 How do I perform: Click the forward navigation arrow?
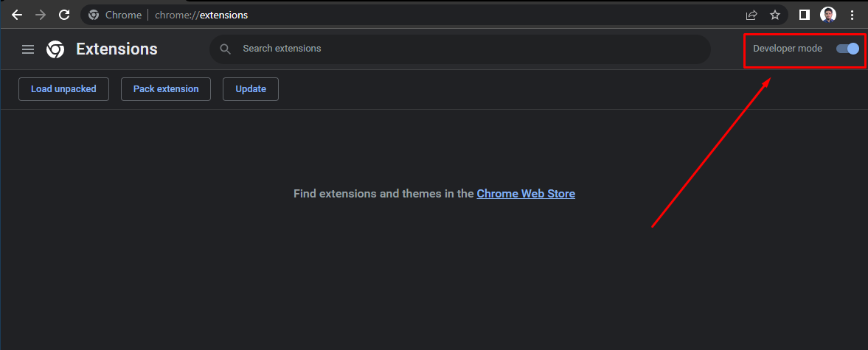point(41,15)
